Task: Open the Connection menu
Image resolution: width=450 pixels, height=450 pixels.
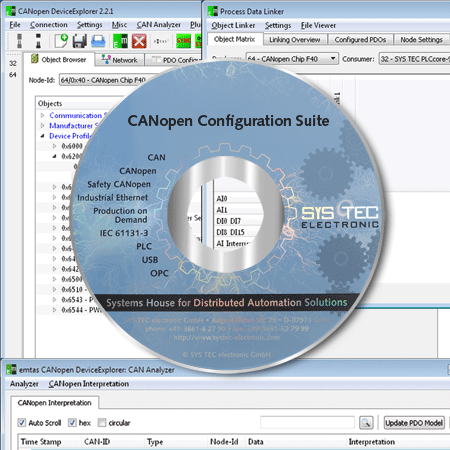Action: (49, 25)
